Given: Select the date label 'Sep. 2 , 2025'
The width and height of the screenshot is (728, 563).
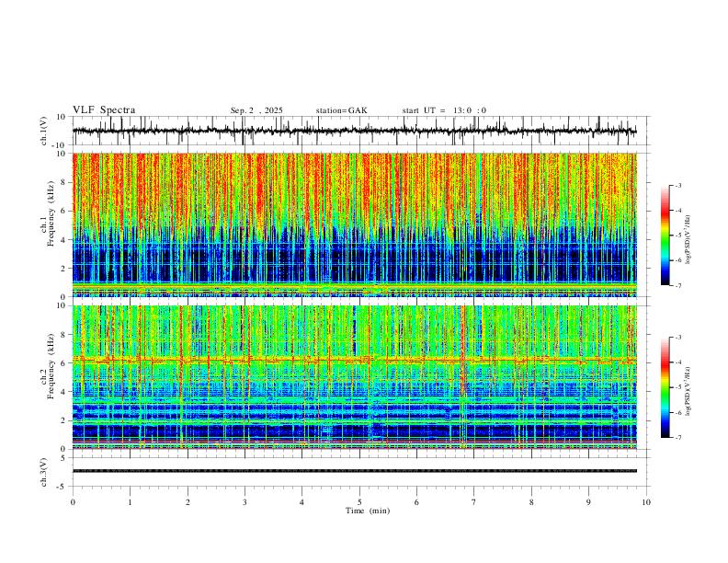Looking at the screenshot, I should click(256, 110).
